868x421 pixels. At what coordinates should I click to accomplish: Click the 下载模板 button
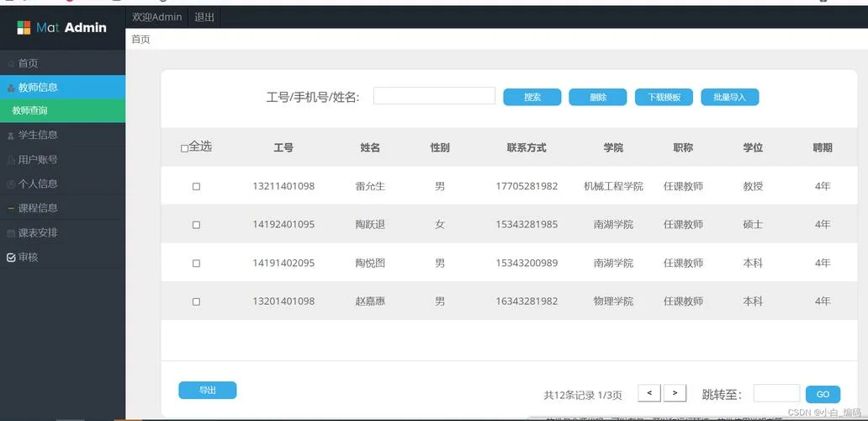point(664,97)
